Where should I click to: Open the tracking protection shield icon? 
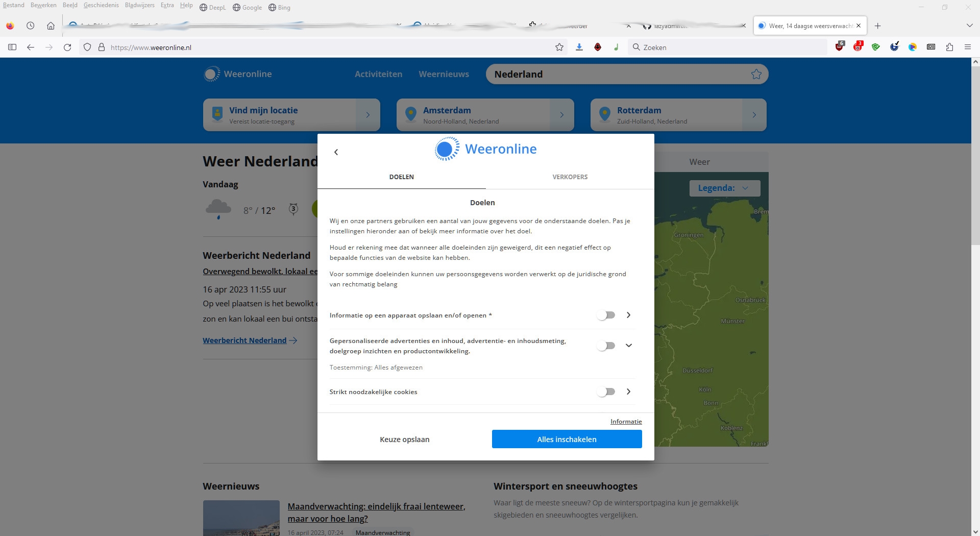pos(87,47)
